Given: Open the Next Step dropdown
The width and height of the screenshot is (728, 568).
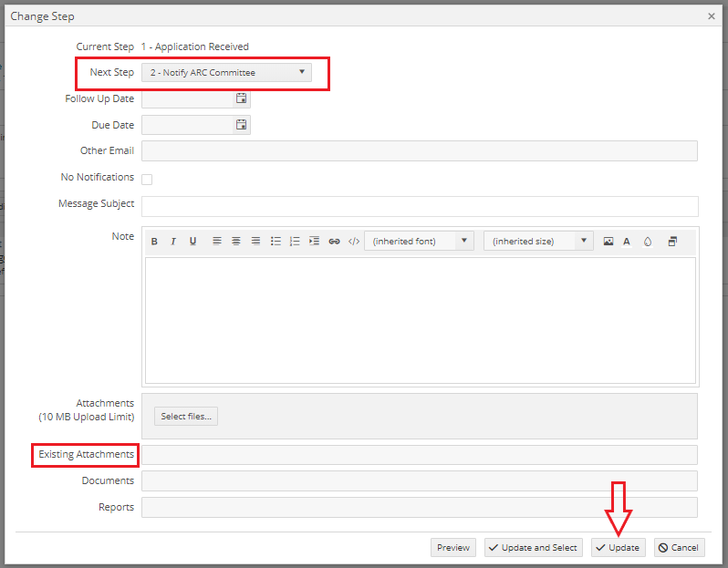Looking at the screenshot, I should click(x=226, y=72).
